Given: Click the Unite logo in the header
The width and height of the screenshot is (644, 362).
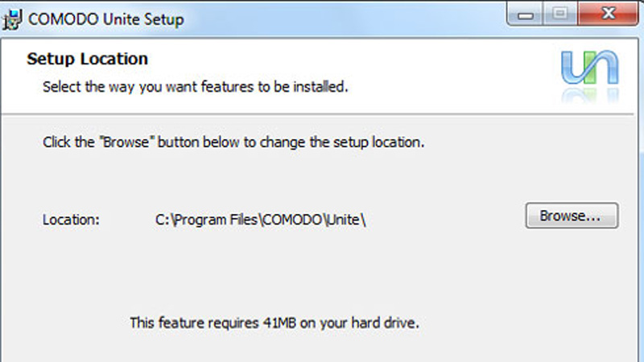Looking at the screenshot, I should (x=590, y=68).
